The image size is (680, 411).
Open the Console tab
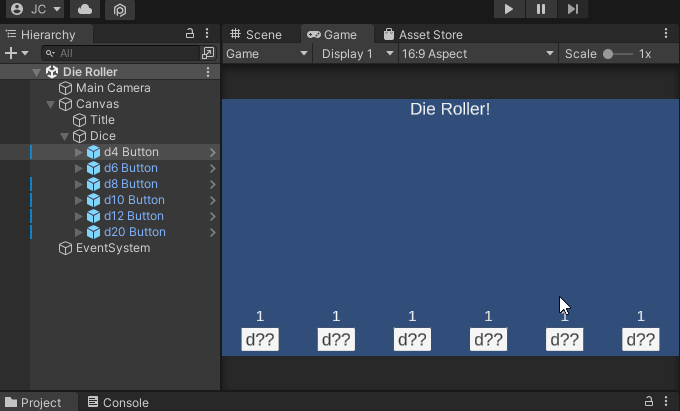[x=118, y=402]
